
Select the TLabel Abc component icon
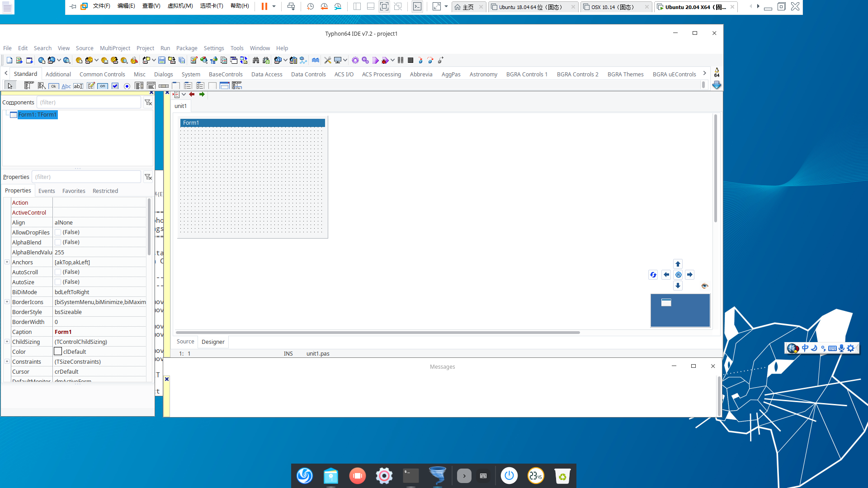[66, 86]
